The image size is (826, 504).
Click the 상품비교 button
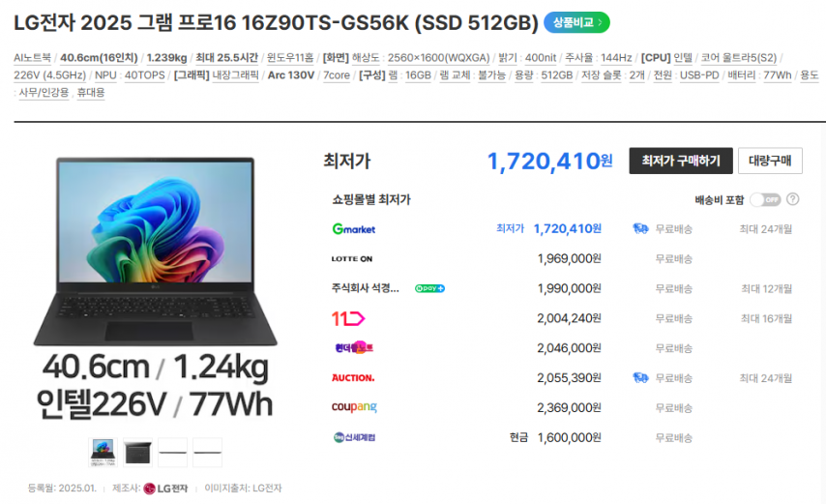point(576,21)
